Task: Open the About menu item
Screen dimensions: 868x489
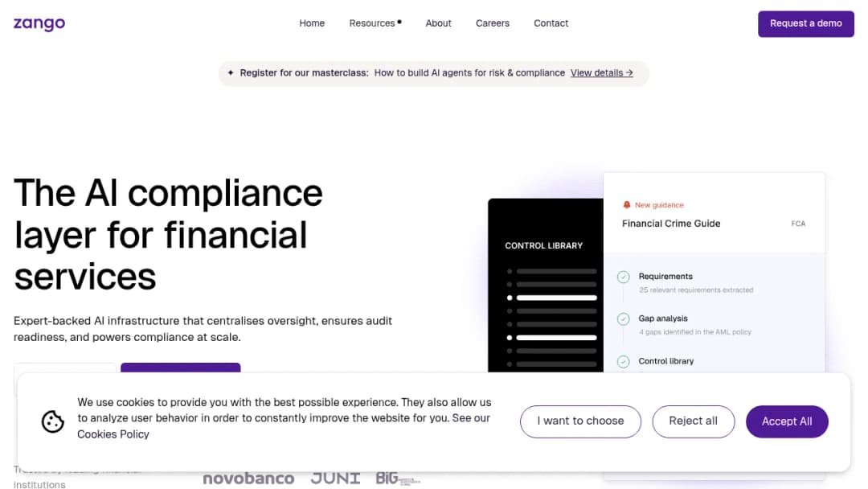Action: 439,23
